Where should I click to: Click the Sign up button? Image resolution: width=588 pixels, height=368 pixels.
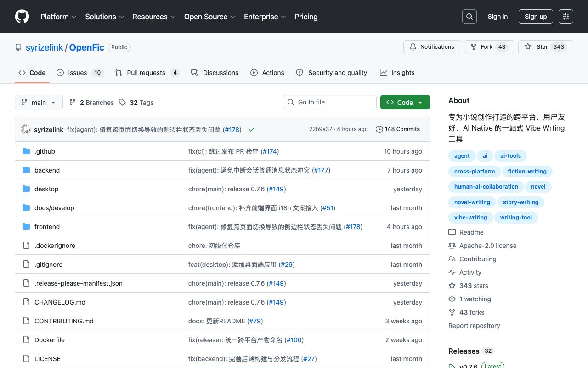[x=536, y=17]
